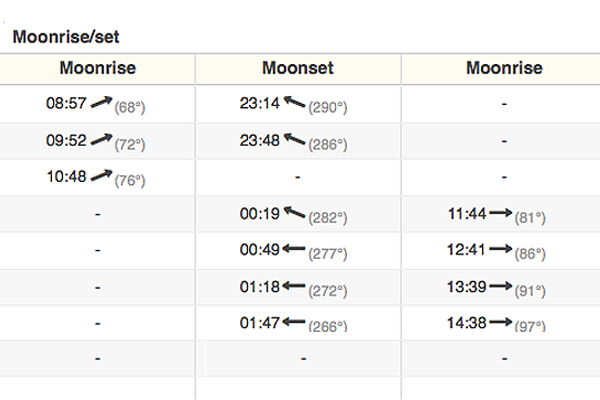Click the right arrow beside 11:44 moonrise
600x400 pixels.
pyautogui.click(x=501, y=212)
